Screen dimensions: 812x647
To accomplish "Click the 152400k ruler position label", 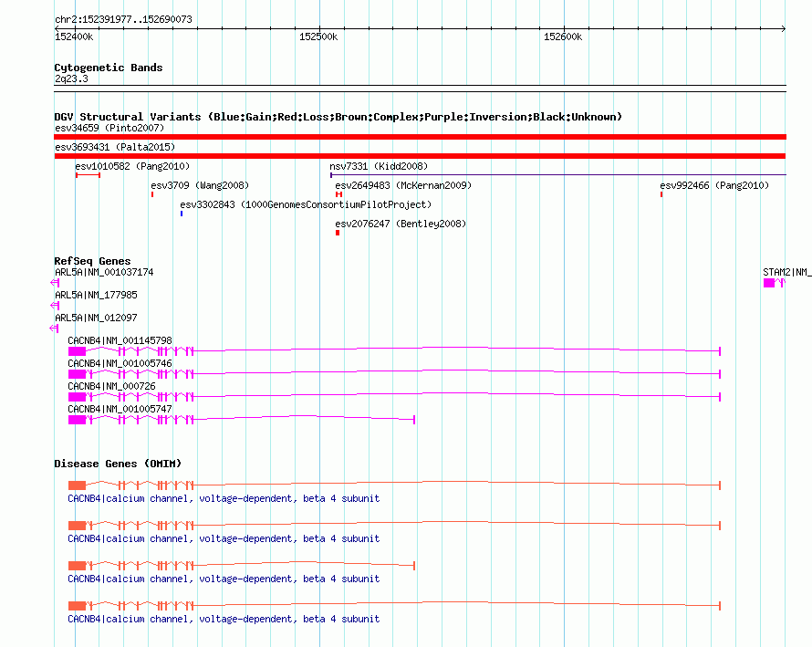I will click(x=74, y=37).
